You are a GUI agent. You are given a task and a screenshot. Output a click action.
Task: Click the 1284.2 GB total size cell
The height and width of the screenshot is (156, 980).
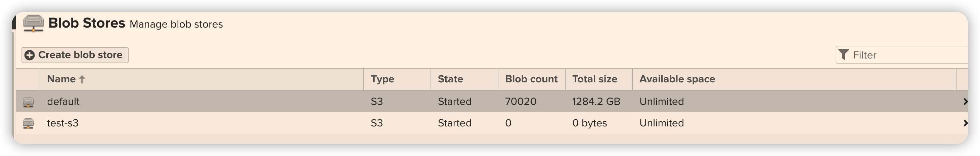pos(596,102)
